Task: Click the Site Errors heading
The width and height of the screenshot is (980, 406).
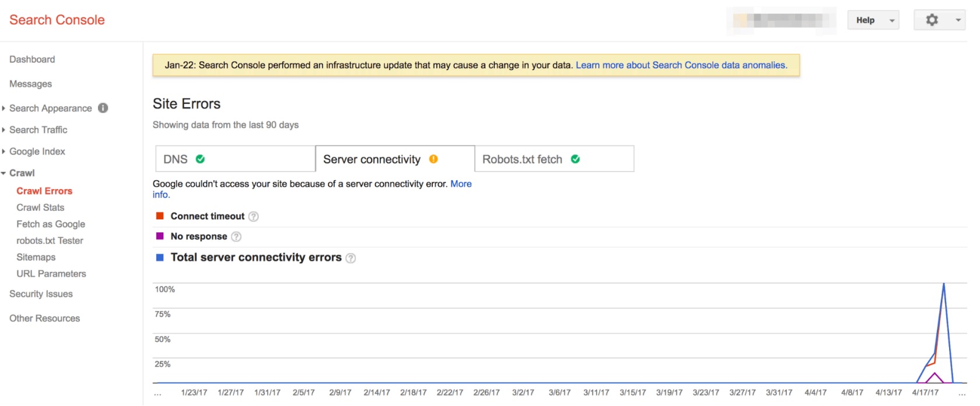Action: click(x=187, y=104)
